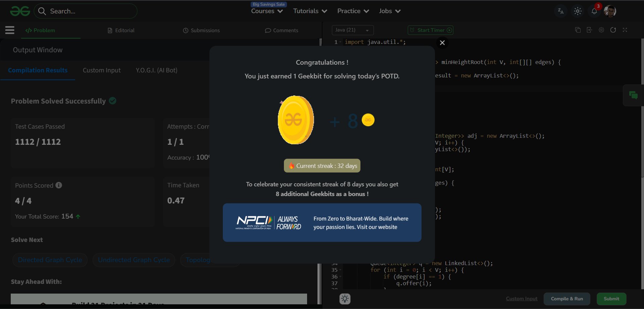The image size is (644, 309).
Task: Open the hamburger side menu
Action: (10, 30)
